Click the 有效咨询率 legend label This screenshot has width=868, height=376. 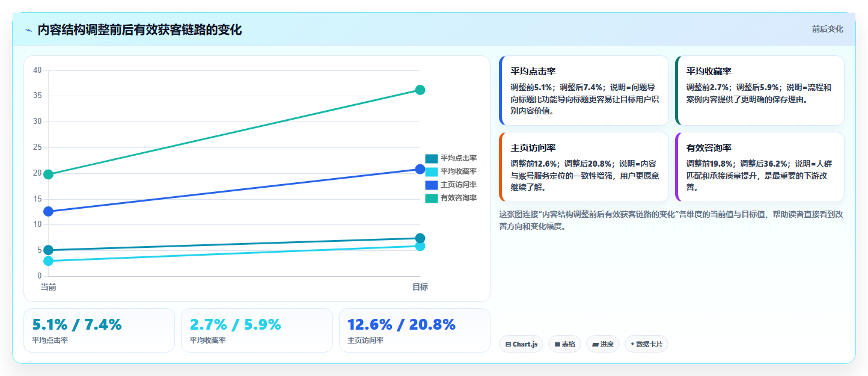point(459,198)
